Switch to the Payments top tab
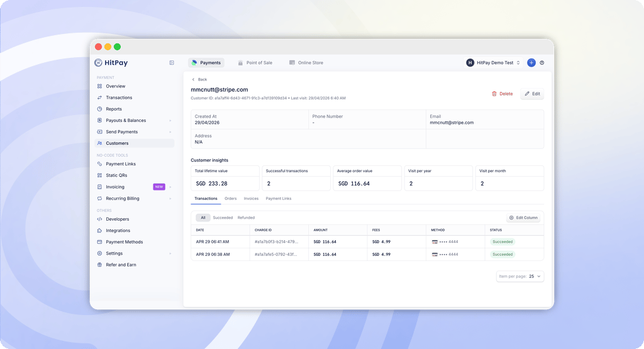The image size is (644, 349). 206,63
